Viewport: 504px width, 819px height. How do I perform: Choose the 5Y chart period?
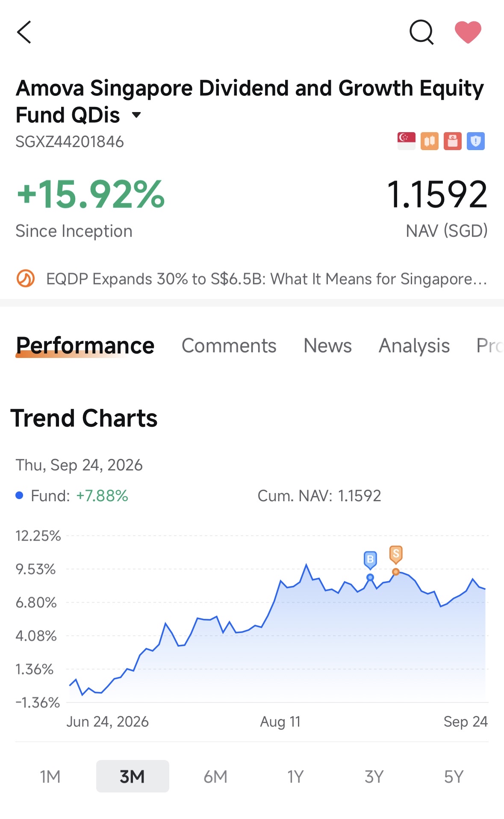(454, 776)
